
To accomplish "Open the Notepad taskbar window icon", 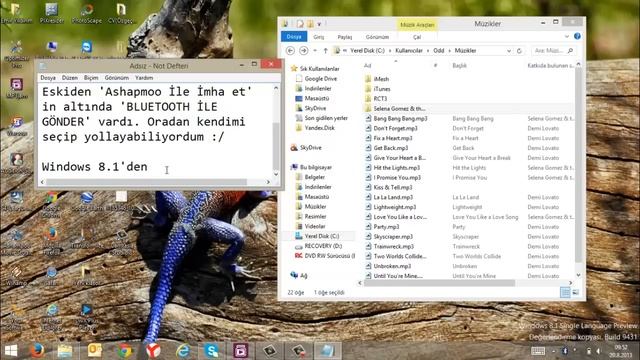I will pos(327,351).
